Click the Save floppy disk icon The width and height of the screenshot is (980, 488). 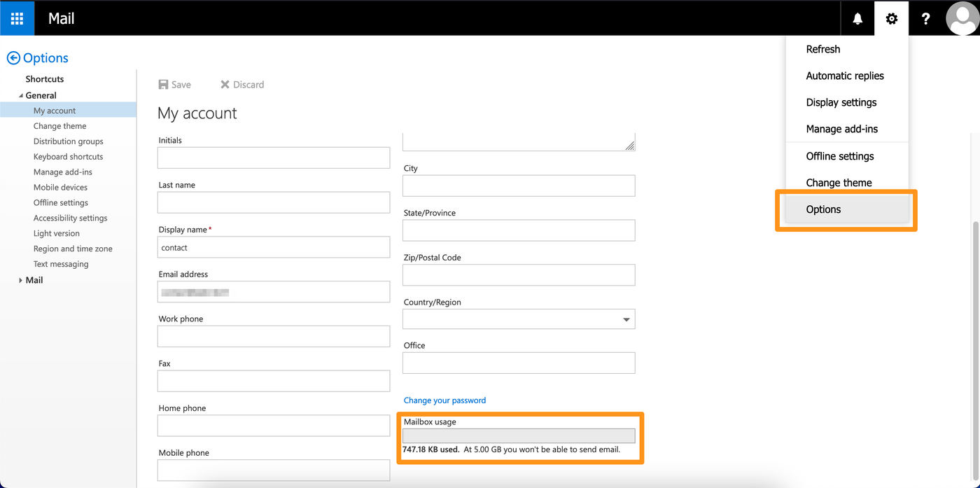[x=164, y=85]
